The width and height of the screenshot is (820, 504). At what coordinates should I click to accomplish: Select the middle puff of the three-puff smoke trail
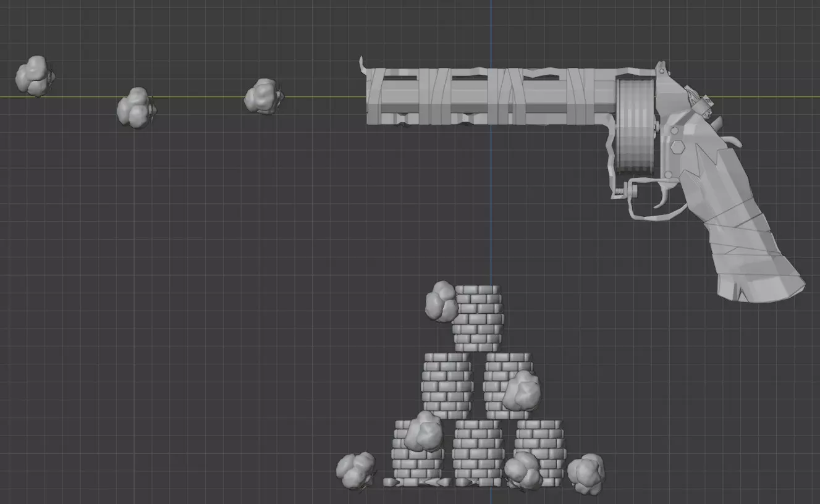[136, 107]
